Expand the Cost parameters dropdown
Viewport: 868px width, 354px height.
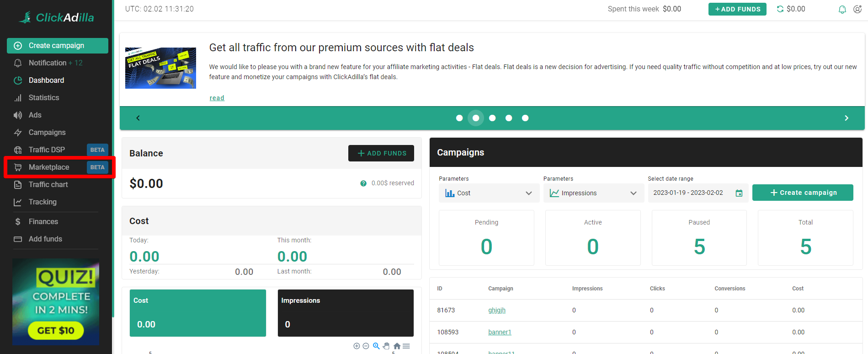click(488, 193)
